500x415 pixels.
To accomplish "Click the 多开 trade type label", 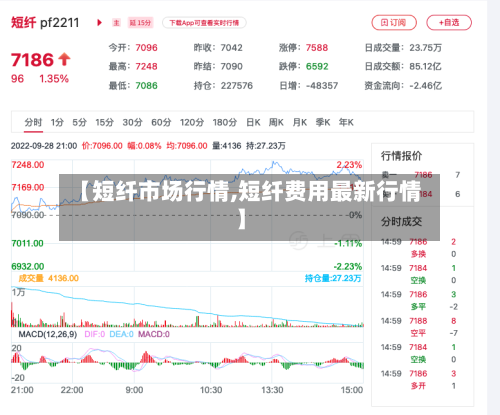I will pyautogui.click(x=418, y=386).
